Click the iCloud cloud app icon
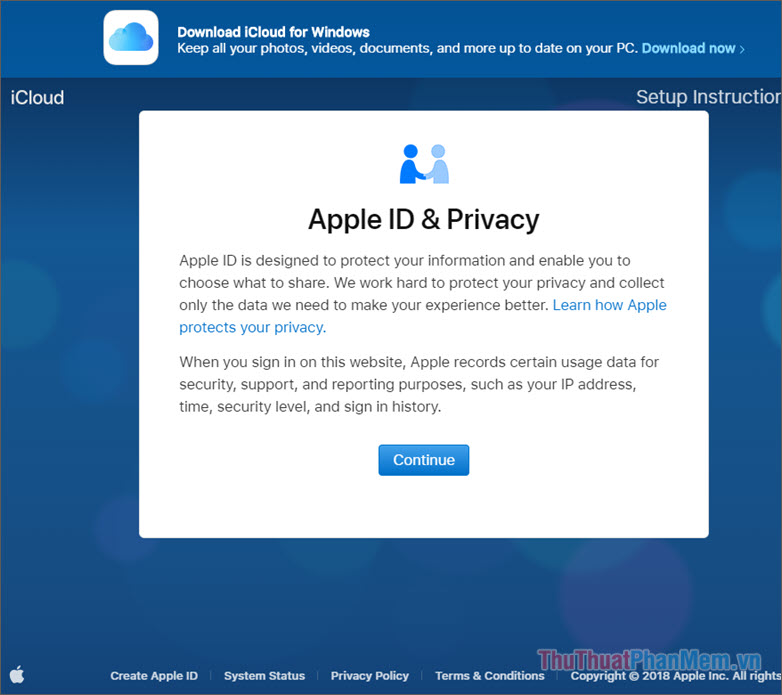 point(131,37)
